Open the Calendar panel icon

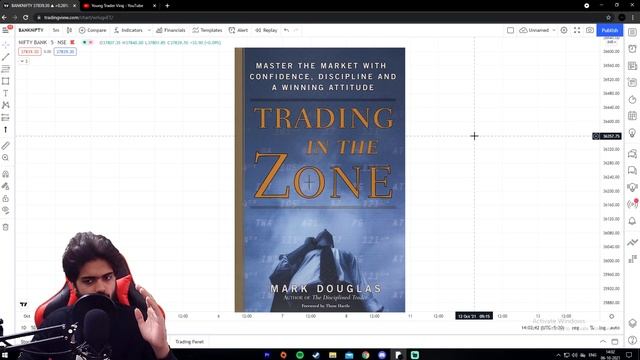pyautogui.click(x=632, y=116)
